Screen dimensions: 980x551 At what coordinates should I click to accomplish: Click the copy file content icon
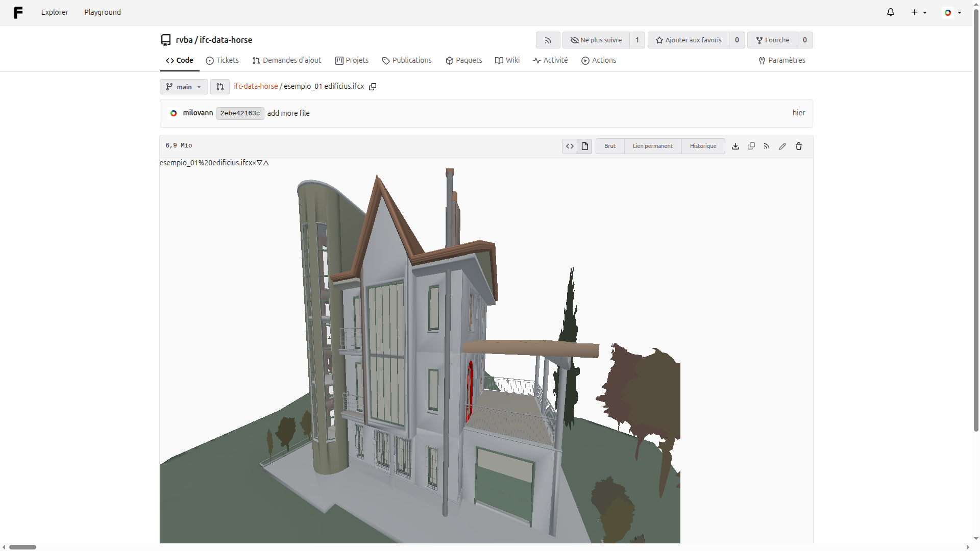751,146
